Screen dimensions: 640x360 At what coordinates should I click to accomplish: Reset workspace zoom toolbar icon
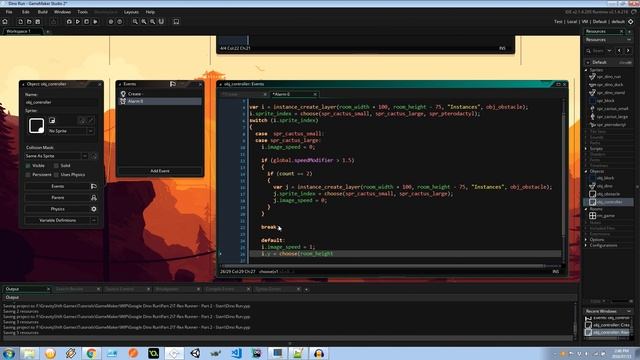152,22
